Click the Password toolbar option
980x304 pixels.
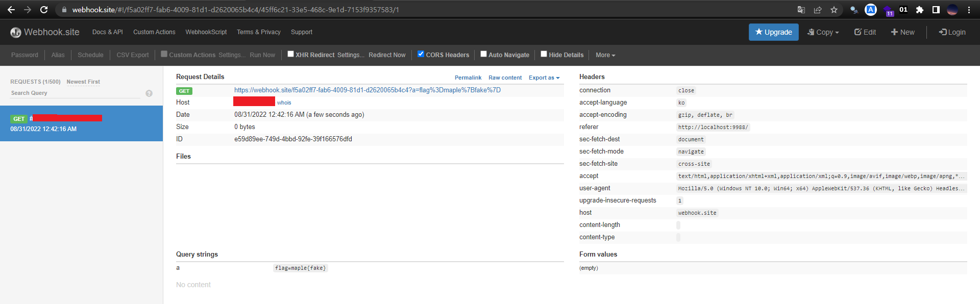click(24, 55)
